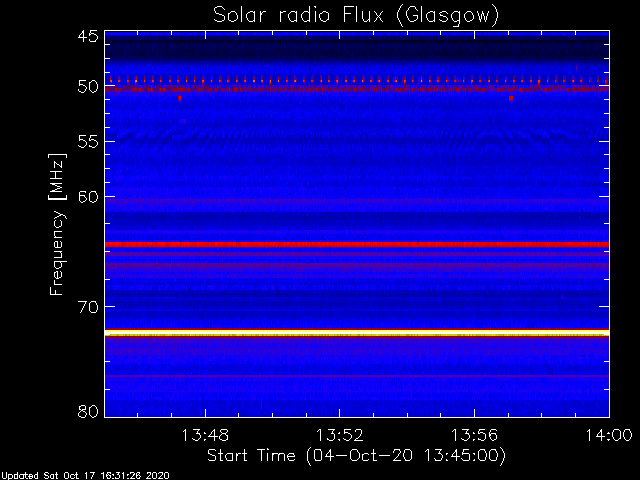Click the red square burst near 13:47
This screenshot has height=480, width=640.
(x=180, y=98)
